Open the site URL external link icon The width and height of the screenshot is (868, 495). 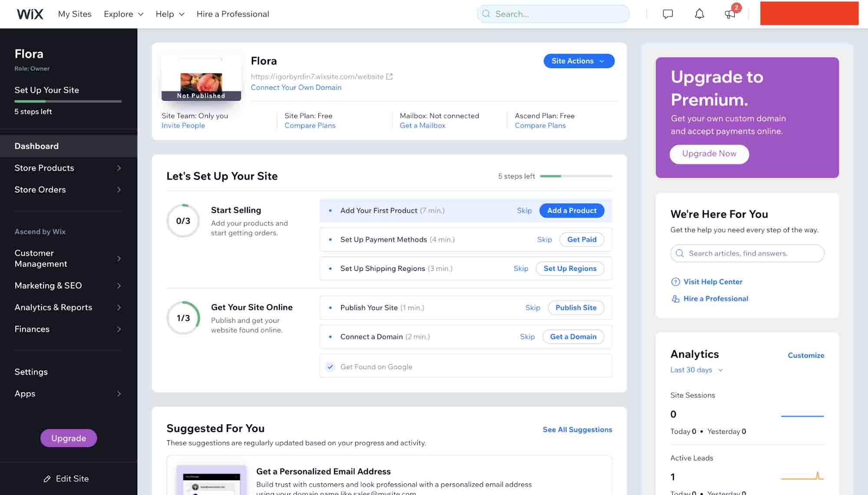click(389, 76)
